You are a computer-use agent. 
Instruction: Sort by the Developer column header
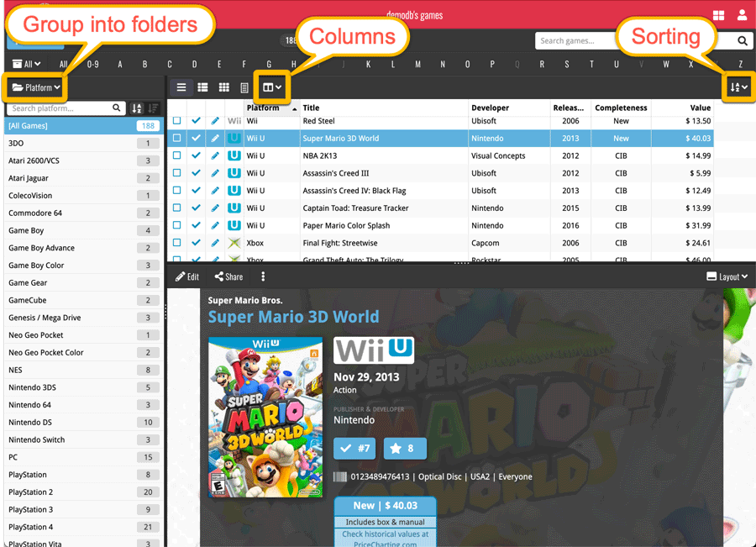509,108
